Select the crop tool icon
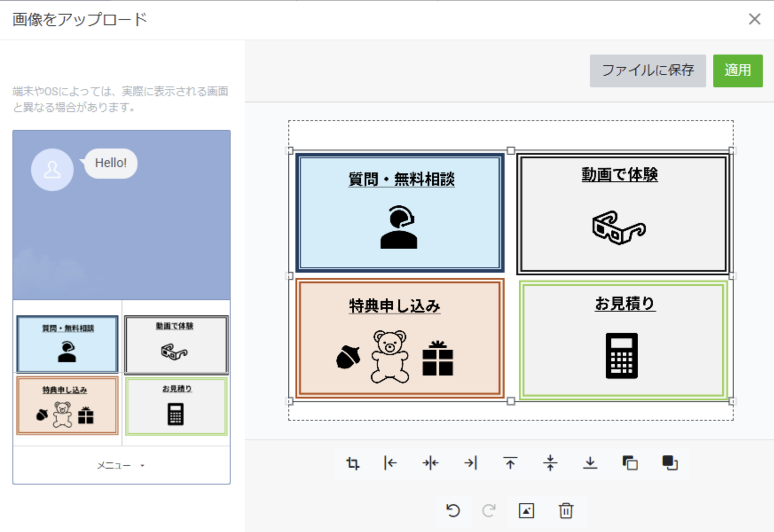This screenshot has width=774, height=532. click(x=353, y=463)
